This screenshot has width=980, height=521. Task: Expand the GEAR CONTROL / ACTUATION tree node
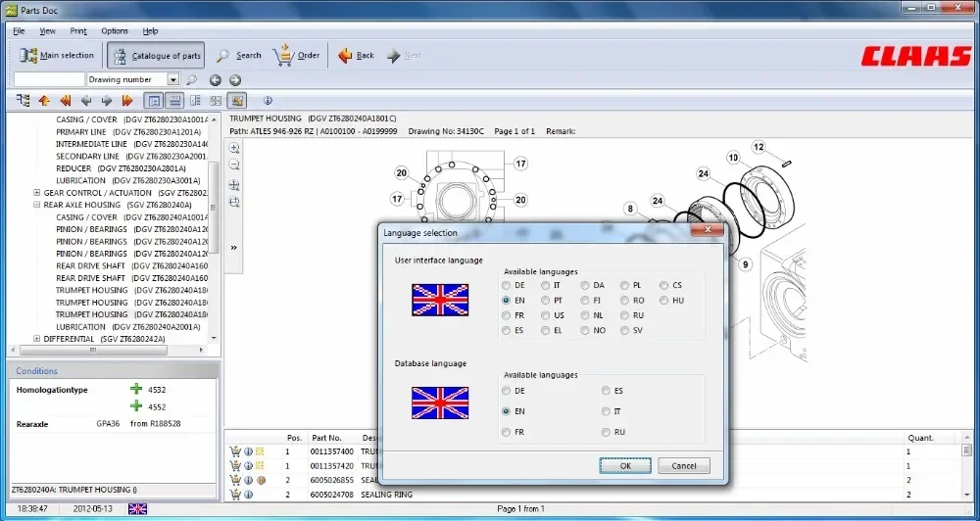point(36,193)
